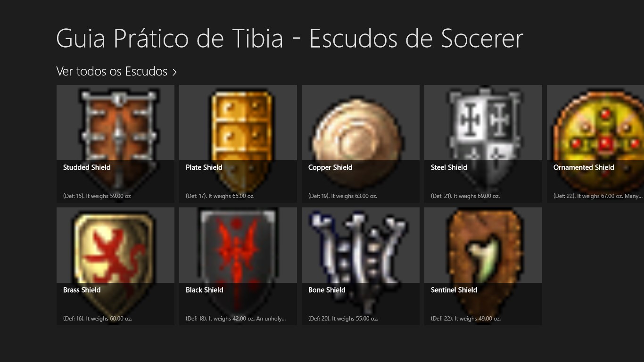This screenshot has height=362, width=644.
Task: Click the Black Shield title label
Action: coord(205,290)
